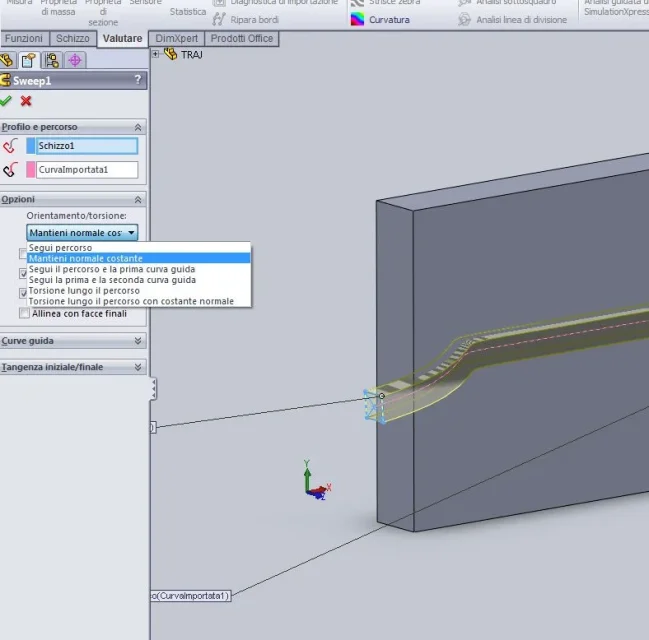Choose Torsione lungo il percorso con costante normale
This screenshot has width=649, height=640.
139,301
